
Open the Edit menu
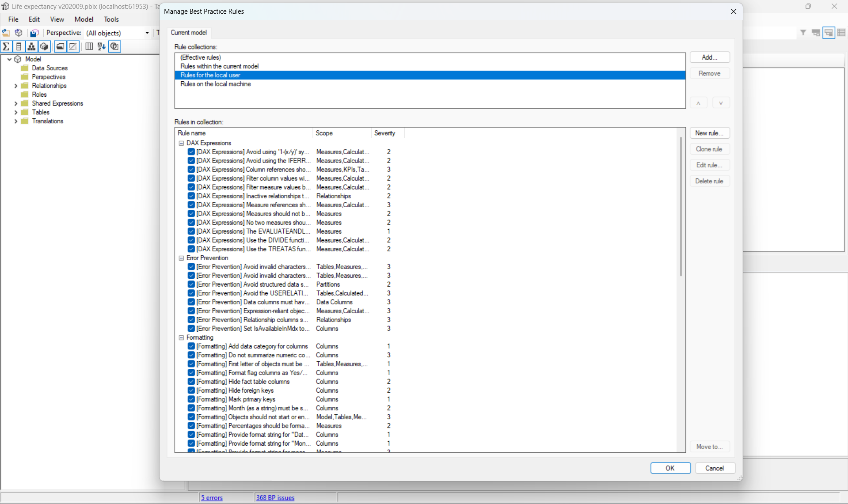pos(34,19)
